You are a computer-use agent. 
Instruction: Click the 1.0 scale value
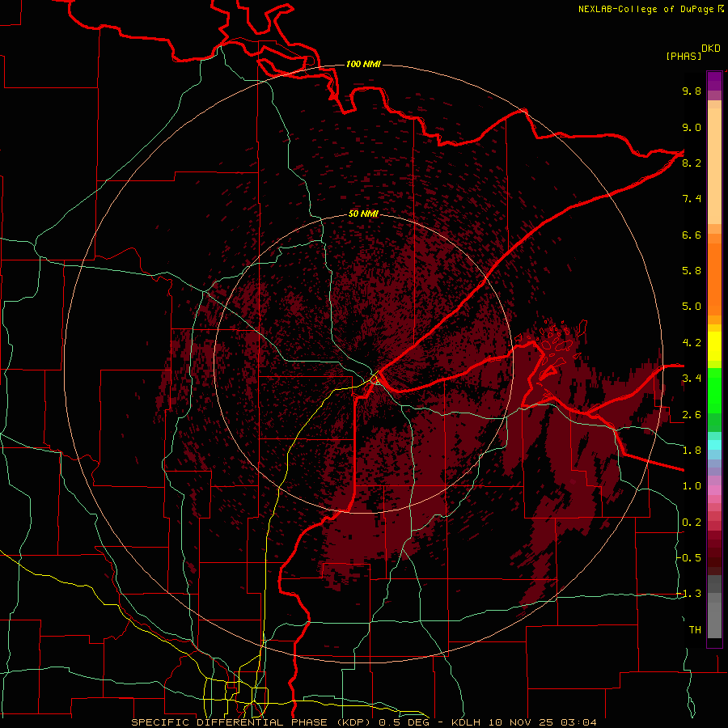coord(692,486)
